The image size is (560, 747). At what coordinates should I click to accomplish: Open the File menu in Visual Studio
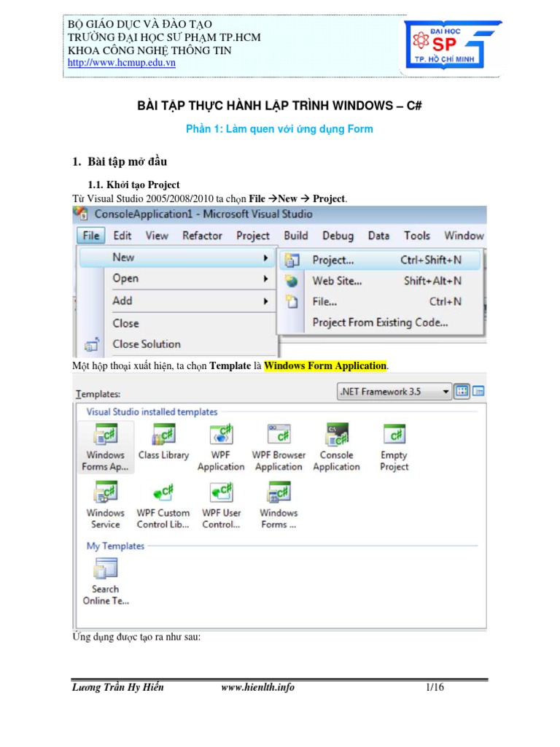tap(90, 236)
